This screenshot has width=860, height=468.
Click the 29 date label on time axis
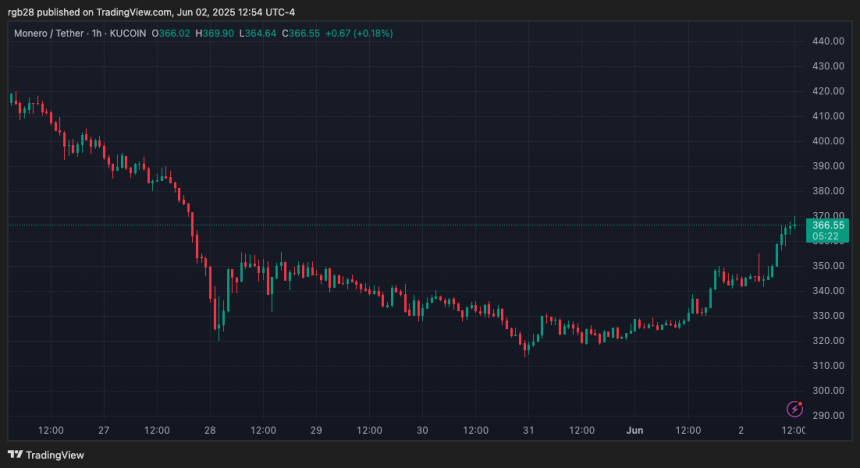[x=316, y=431]
